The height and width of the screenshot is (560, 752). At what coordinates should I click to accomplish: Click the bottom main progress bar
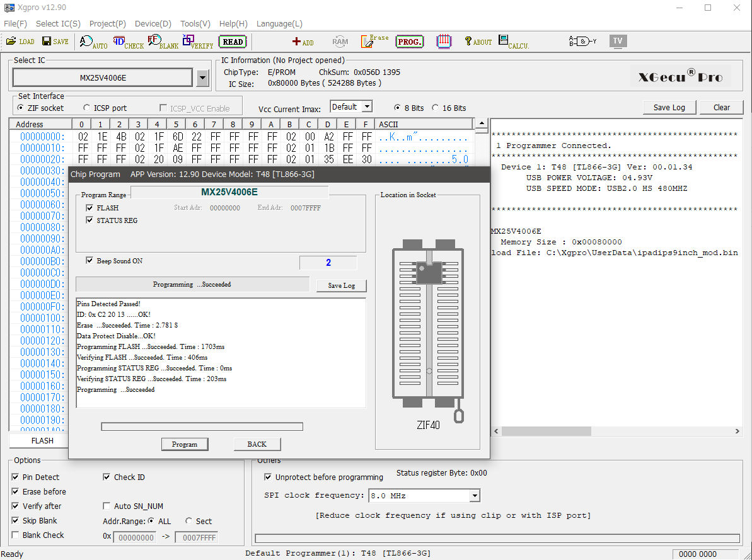497,538
